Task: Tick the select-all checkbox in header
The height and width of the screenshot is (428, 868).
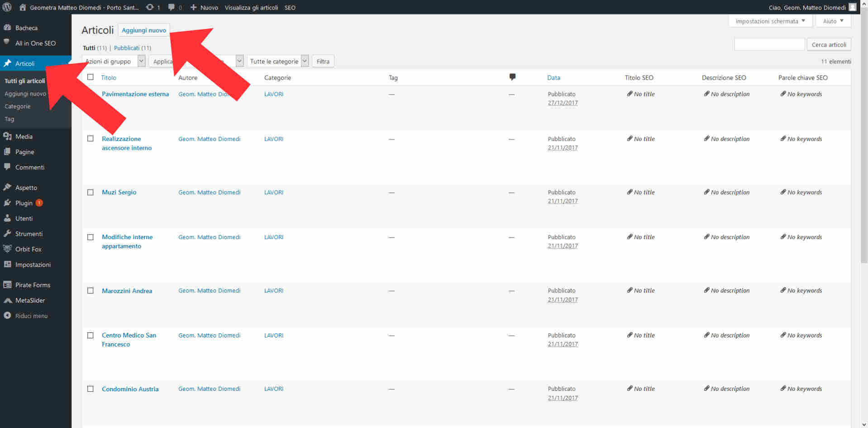Action: 91,77
